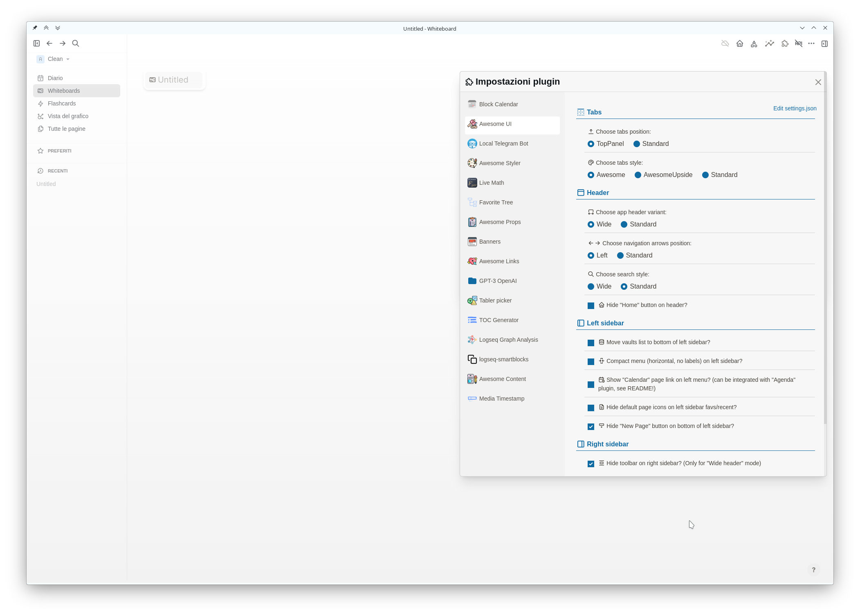The width and height of the screenshot is (860, 616).
Task: Choose the AwesomeUpside tabs style option
Action: 637,175
